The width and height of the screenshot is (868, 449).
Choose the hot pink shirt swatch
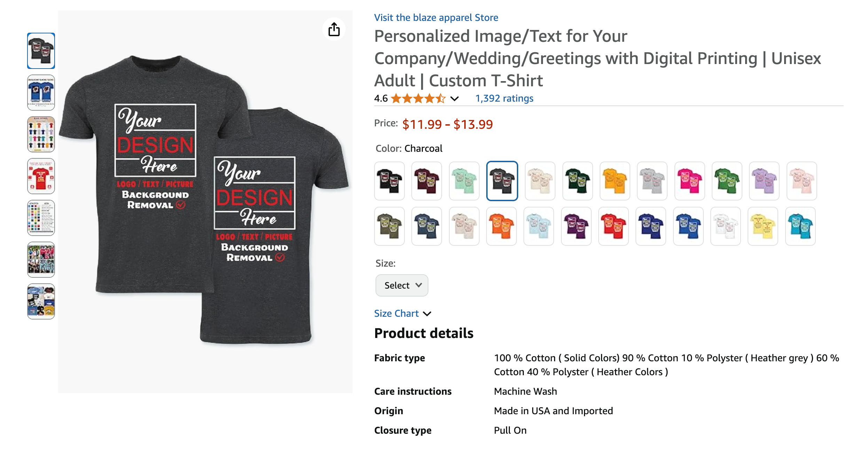(689, 181)
